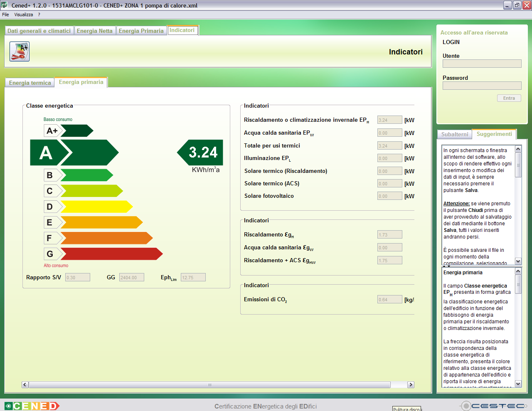Image resolution: width=532 pixels, height=411 pixels.
Task: Click the Solare fotovoltaico value field
Action: [x=390, y=196]
